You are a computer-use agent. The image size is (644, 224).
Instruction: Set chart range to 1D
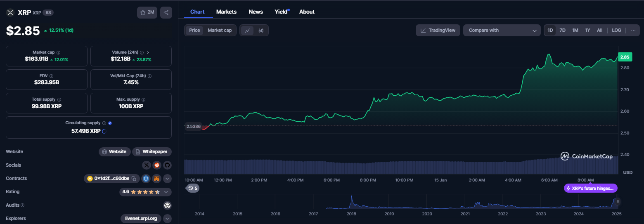point(550,30)
